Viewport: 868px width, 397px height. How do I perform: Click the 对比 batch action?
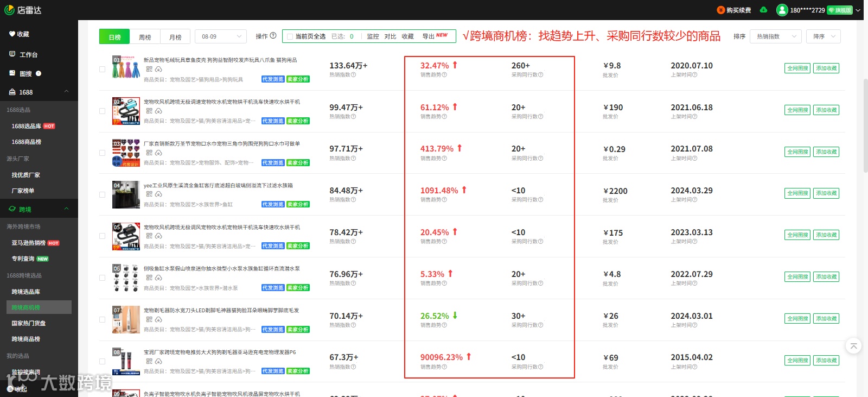[390, 36]
